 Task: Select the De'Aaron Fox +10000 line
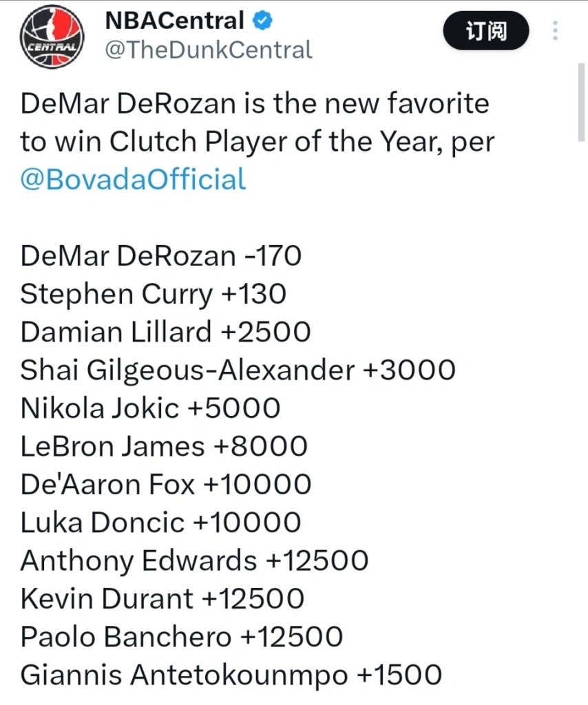pyautogui.click(x=165, y=485)
